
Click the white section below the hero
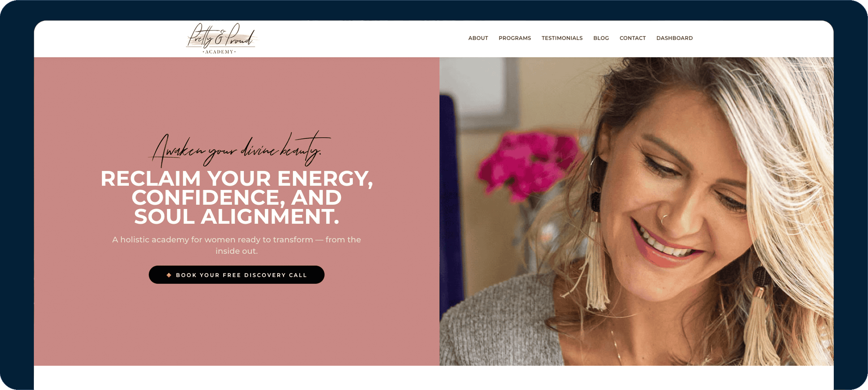(433, 378)
